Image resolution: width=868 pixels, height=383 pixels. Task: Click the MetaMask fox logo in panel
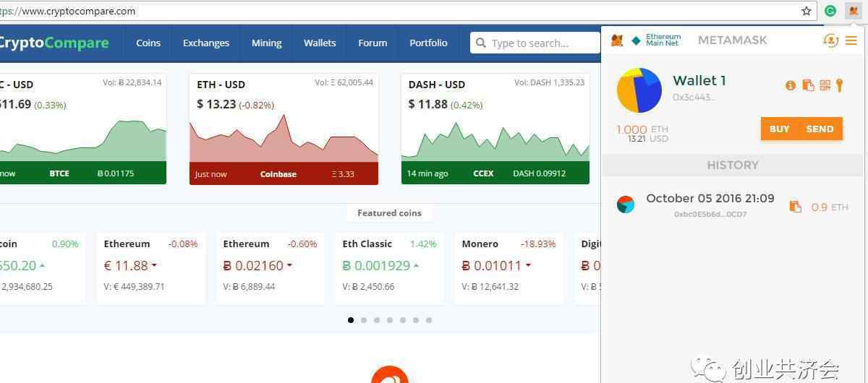point(617,40)
